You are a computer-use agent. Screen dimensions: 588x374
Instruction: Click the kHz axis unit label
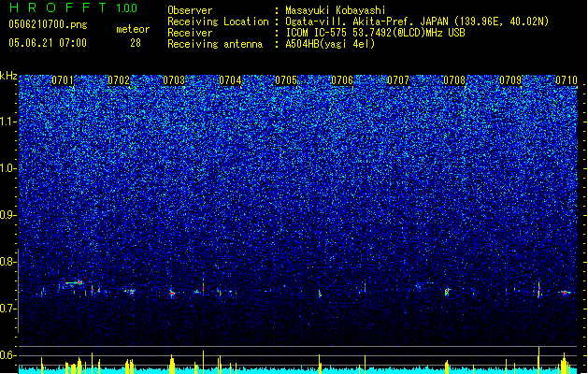8,76
